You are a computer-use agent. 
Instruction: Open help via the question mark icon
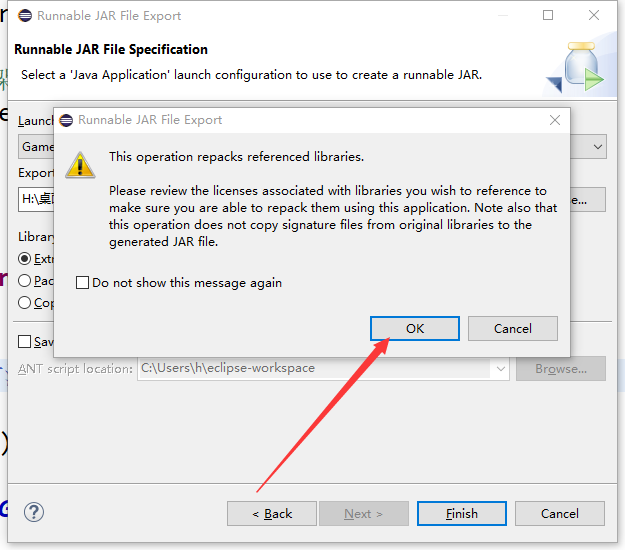coord(34,512)
